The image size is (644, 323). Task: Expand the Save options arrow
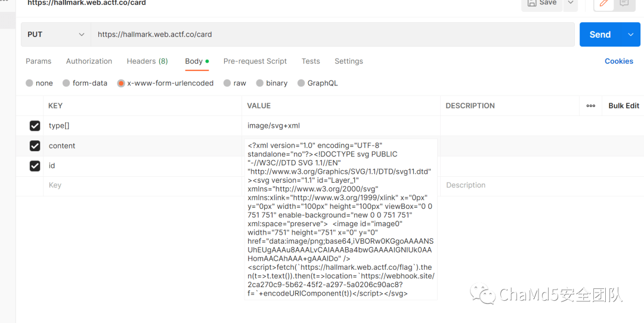(x=570, y=3)
